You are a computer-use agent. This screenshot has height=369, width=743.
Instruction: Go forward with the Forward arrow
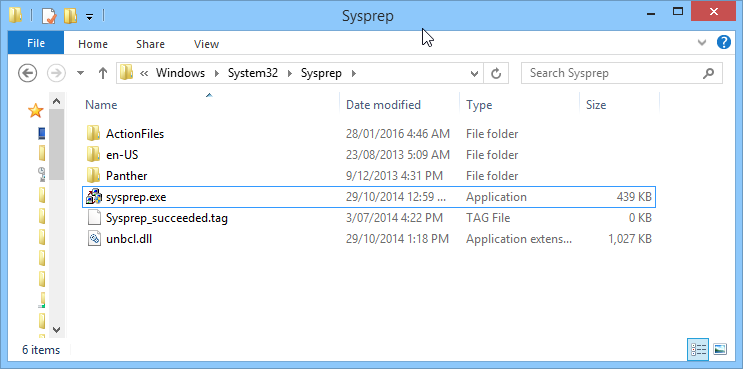click(55, 73)
